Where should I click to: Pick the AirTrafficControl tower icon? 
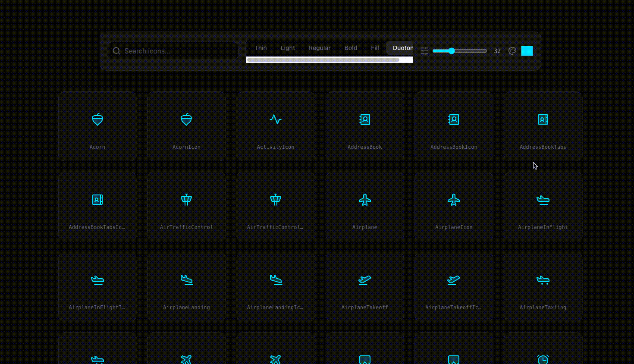[186, 200]
